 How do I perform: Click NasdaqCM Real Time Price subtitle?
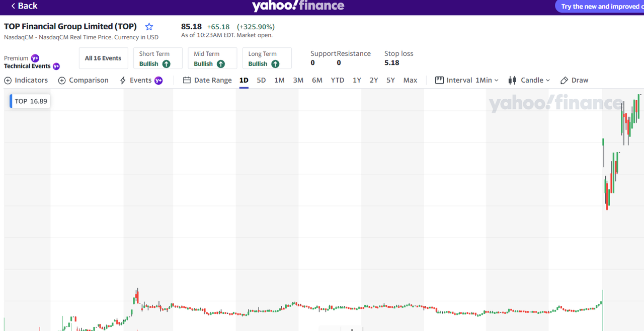click(x=81, y=37)
